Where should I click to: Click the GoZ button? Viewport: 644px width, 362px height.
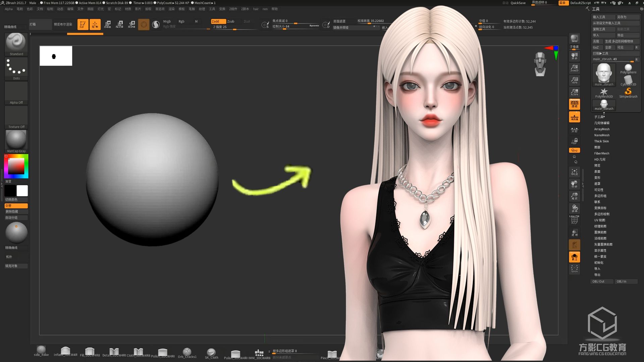tap(597, 47)
